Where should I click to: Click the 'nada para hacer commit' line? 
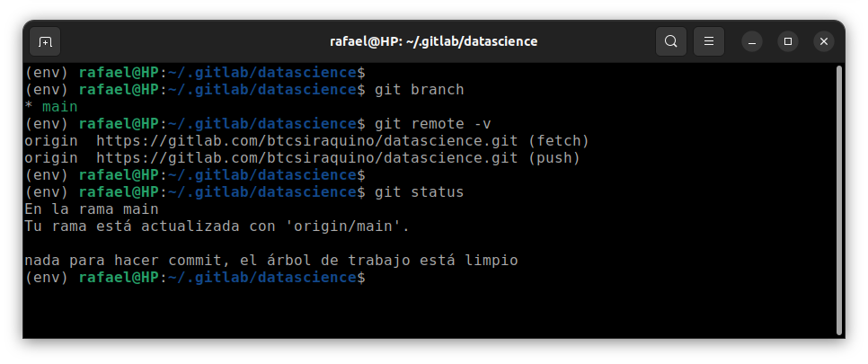click(271, 261)
